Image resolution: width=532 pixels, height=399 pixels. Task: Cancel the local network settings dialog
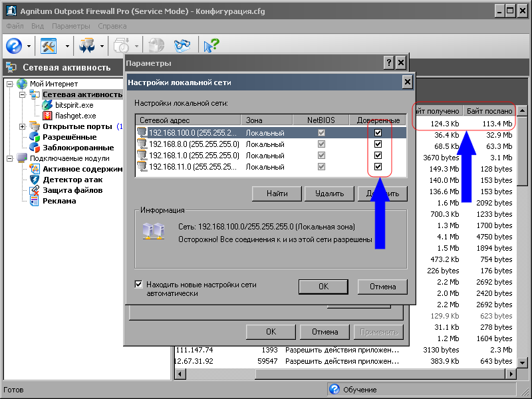382,287
